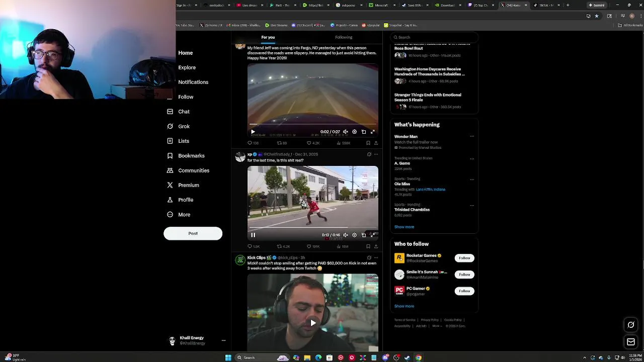Open Chat in the sidebar
Image resolution: width=644 pixels, height=362 pixels.
179,112
